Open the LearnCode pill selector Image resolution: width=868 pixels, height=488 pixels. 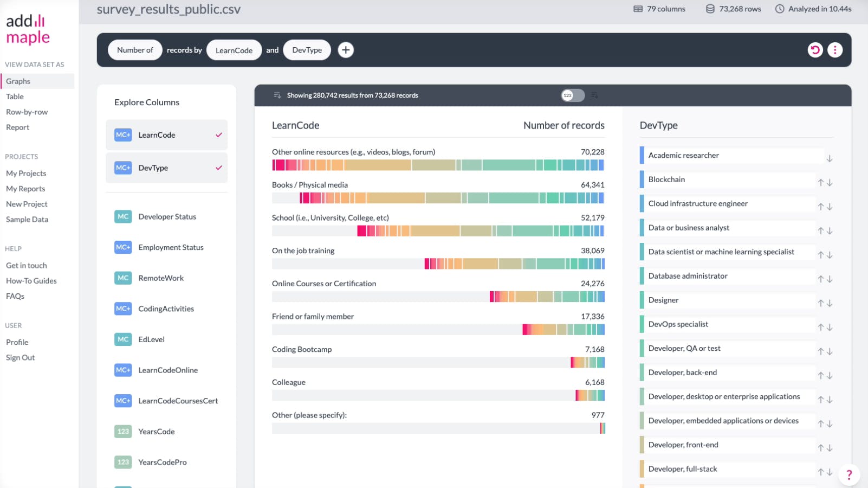234,50
